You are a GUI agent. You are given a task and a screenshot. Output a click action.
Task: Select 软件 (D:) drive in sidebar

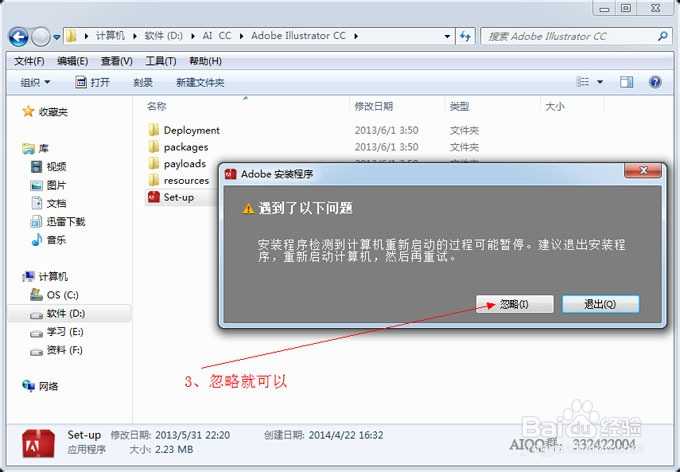point(58,314)
